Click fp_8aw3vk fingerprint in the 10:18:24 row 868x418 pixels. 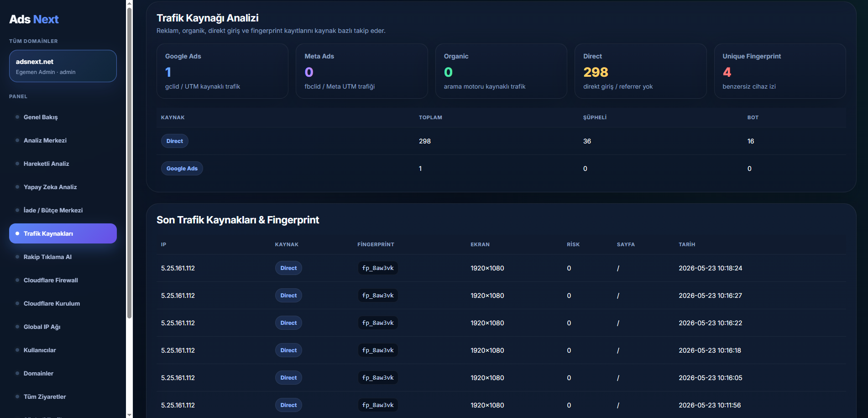click(378, 268)
